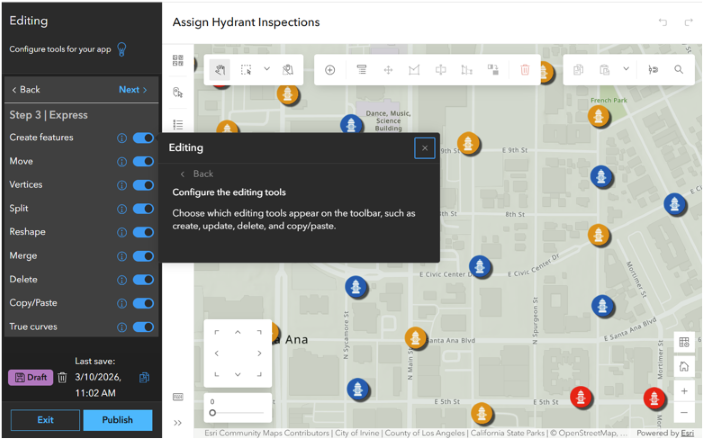Expand the paste options dropdown

tap(626, 69)
